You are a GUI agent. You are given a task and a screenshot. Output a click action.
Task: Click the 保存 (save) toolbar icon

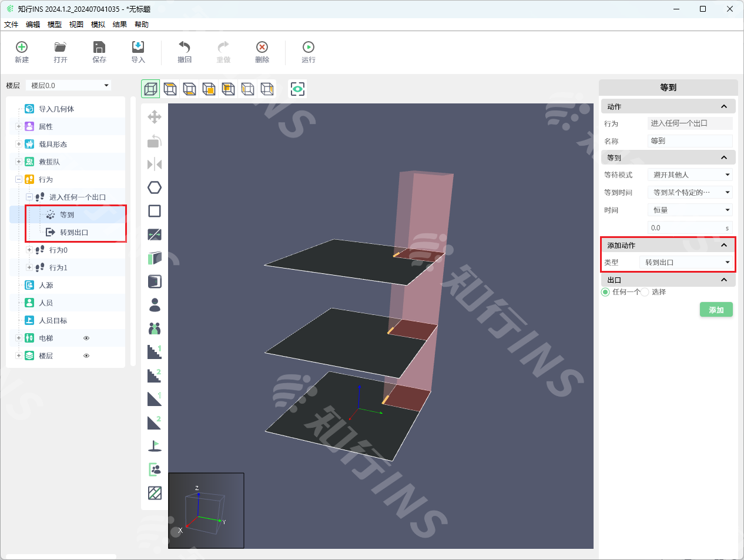(x=99, y=47)
